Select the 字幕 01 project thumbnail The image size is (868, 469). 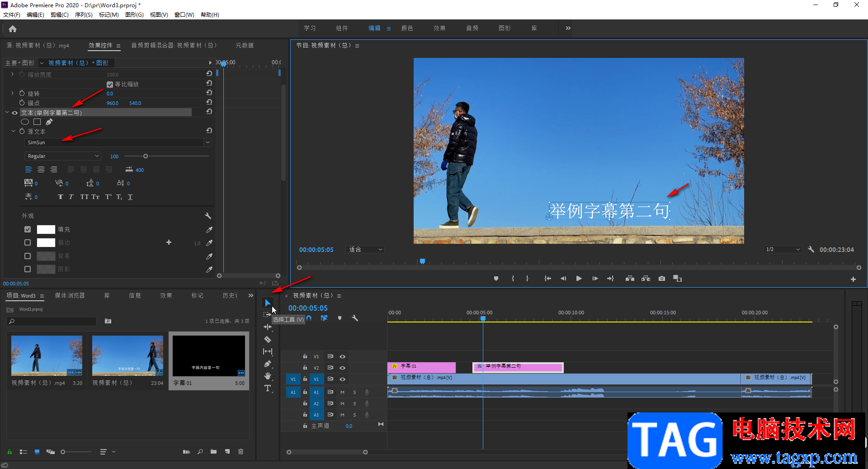coord(208,356)
